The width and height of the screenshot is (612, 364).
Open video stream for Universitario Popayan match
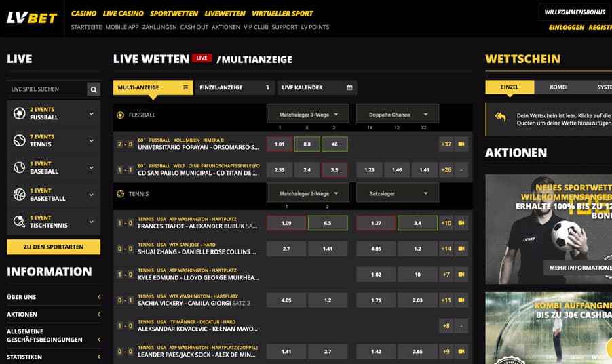coord(461,144)
